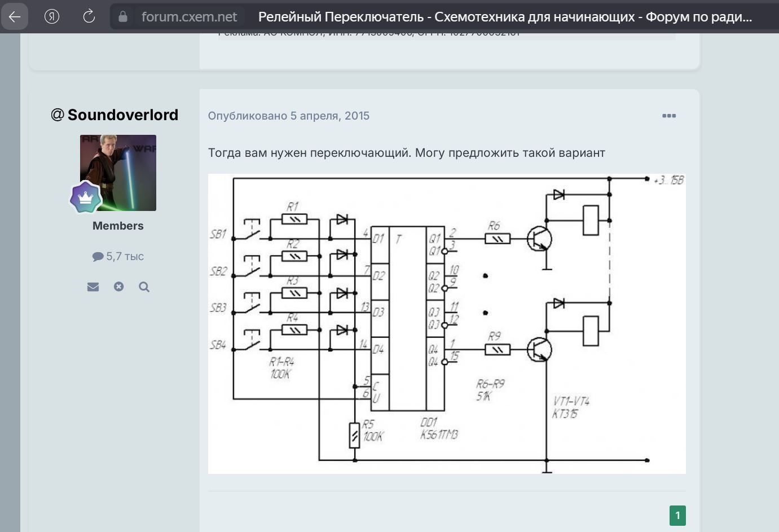Open post date link 5 апреля, 2015
Screen dimensions: 779x532
click(x=289, y=116)
